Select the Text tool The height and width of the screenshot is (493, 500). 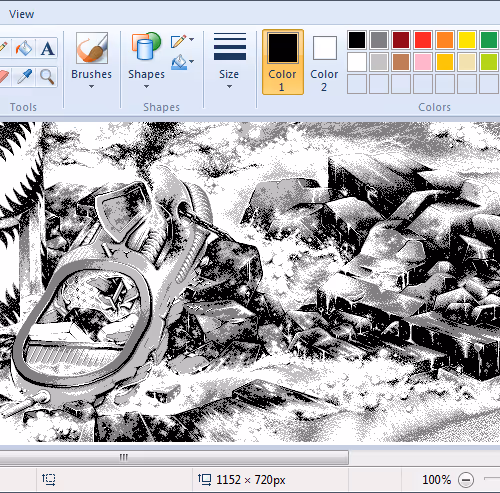[47, 48]
